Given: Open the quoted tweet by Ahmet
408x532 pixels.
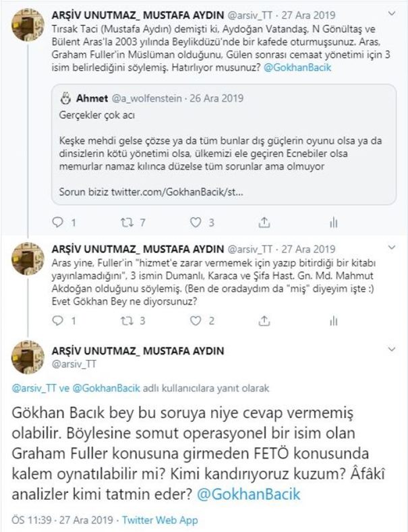Looking at the screenshot, I should [224, 144].
